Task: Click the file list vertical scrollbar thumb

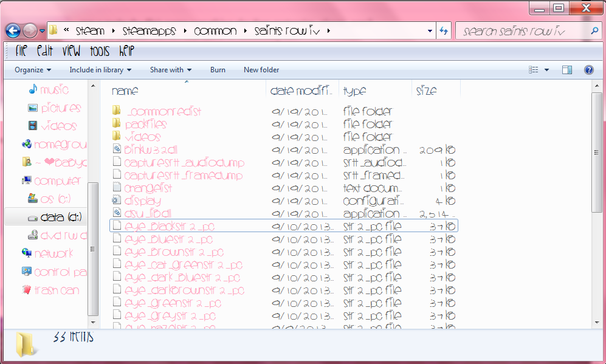Action: [x=597, y=153]
